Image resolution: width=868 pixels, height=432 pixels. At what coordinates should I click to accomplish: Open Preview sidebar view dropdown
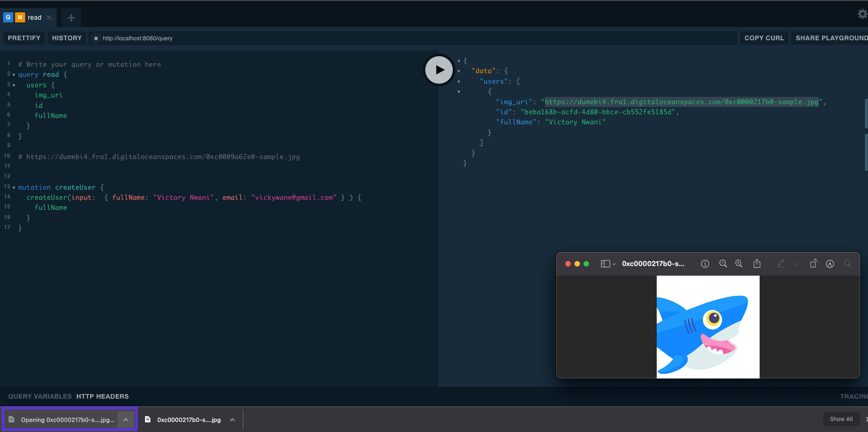click(x=608, y=264)
